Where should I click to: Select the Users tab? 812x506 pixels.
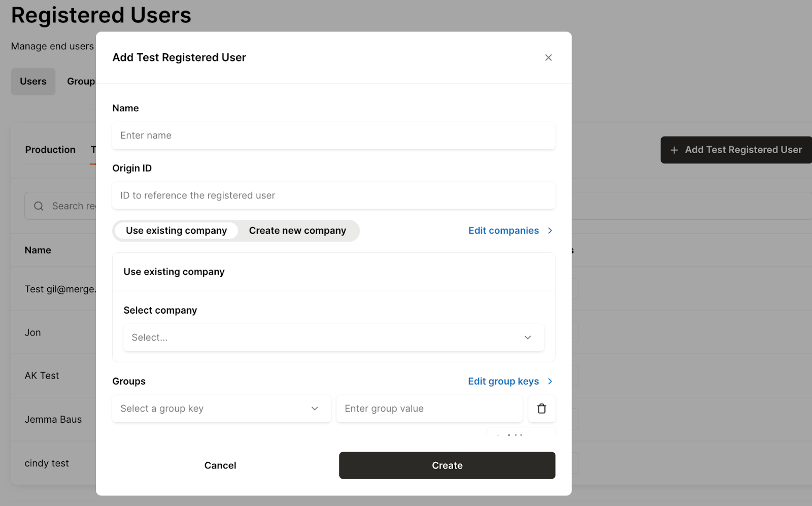pos(33,81)
